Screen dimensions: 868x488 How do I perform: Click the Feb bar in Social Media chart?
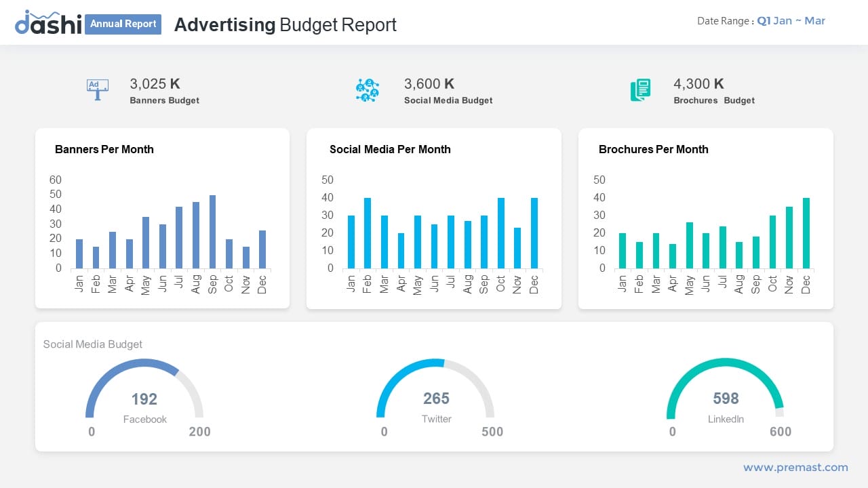click(x=368, y=233)
